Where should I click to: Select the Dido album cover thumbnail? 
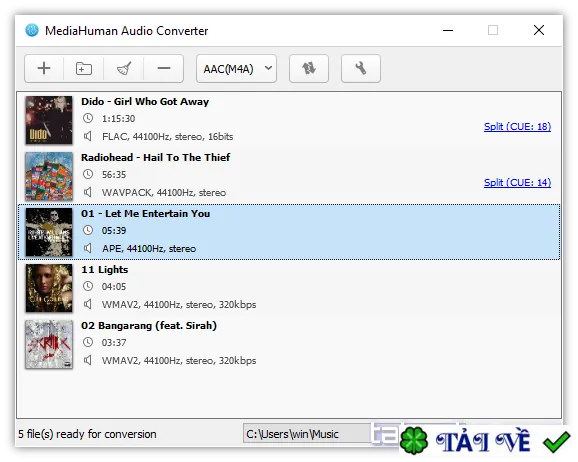coord(49,120)
